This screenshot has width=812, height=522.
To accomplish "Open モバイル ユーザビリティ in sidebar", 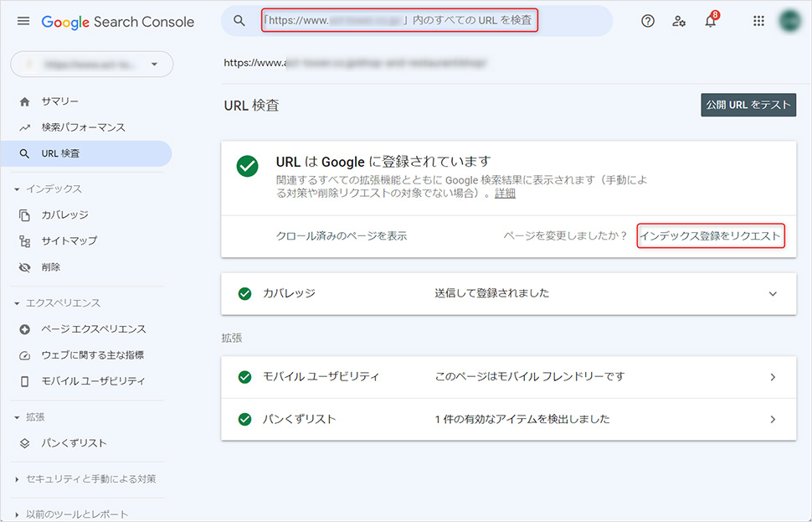I will point(93,381).
